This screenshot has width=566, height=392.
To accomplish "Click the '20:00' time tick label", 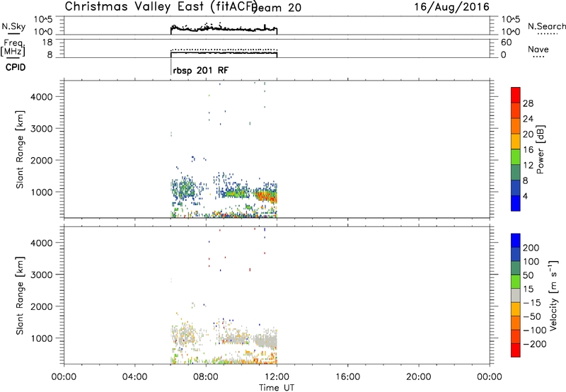I will pyautogui.click(x=418, y=377).
